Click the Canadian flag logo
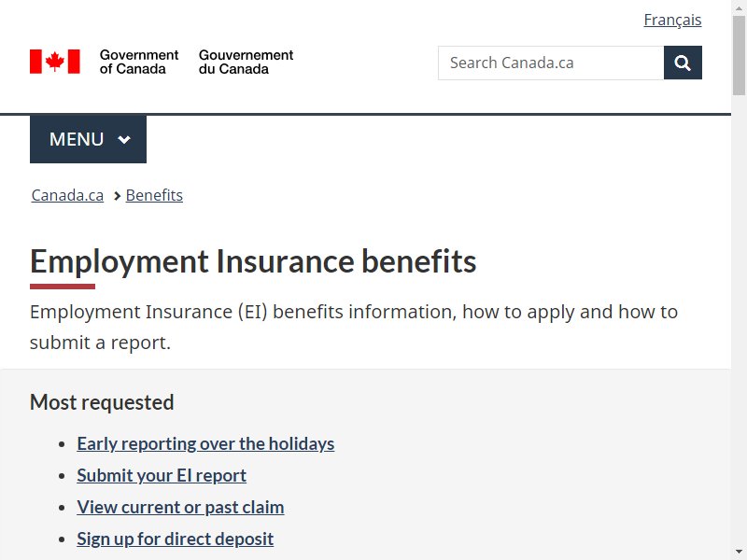The image size is (747, 560). pos(55,62)
